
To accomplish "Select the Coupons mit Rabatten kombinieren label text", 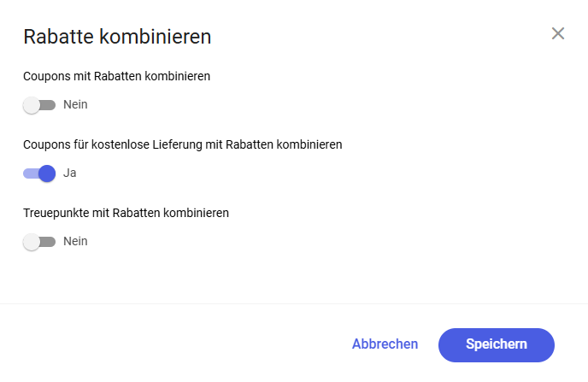I will coord(116,76).
